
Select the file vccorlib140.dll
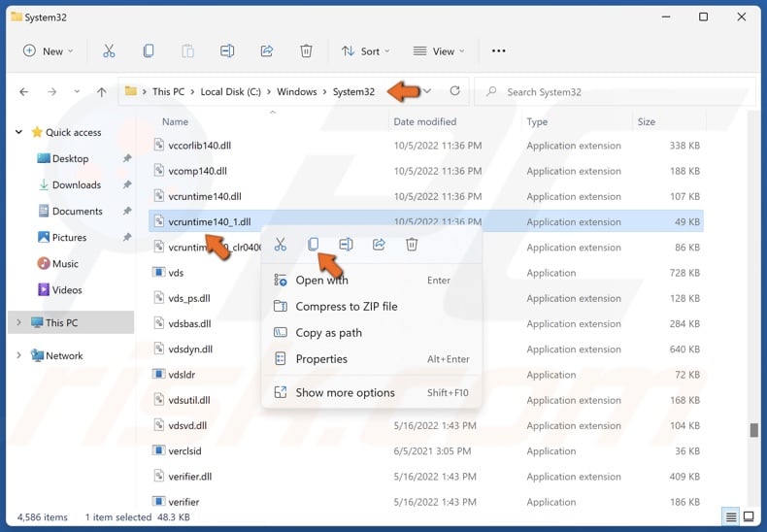(425, 146)
